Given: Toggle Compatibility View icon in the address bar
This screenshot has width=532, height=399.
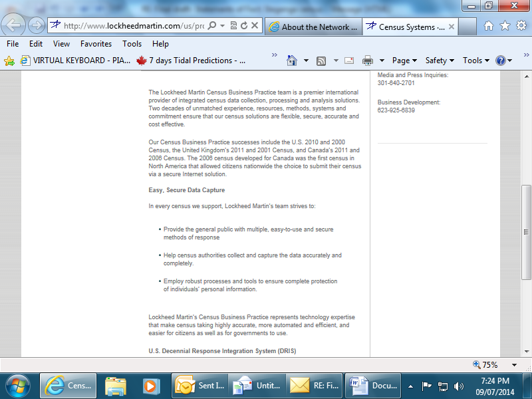Looking at the screenshot, I should coord(233,25).
